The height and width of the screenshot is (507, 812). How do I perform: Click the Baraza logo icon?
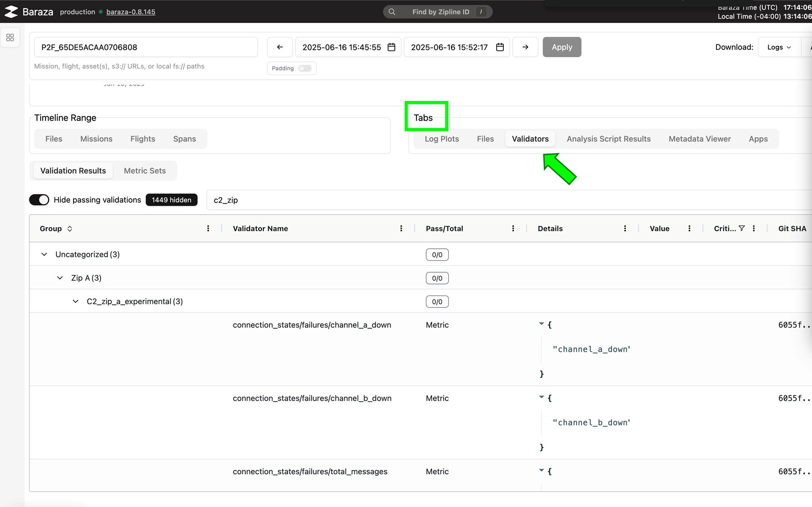click(11, 12)
